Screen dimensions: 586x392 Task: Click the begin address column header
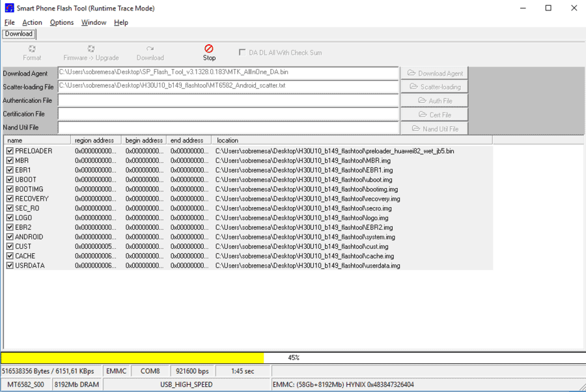pyautogui.click(x=144, y=141)
